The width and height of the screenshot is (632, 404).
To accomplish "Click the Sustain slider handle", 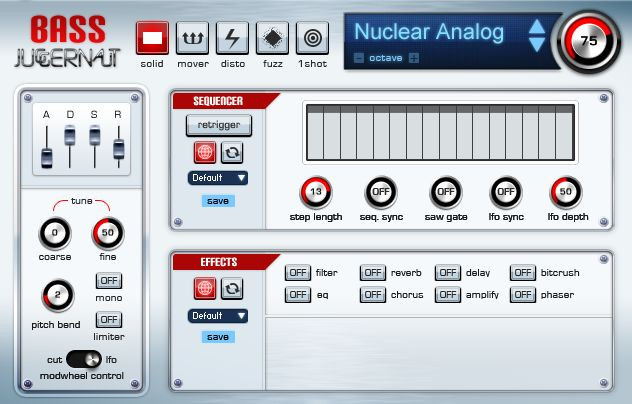I will pos(95,135).
